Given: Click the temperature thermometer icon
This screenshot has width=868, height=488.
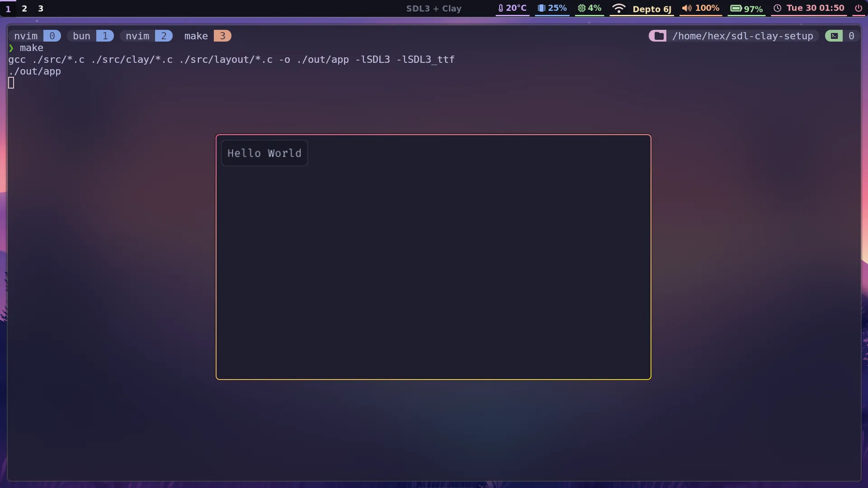Looking at the screenshot, I should click(500, 8).
